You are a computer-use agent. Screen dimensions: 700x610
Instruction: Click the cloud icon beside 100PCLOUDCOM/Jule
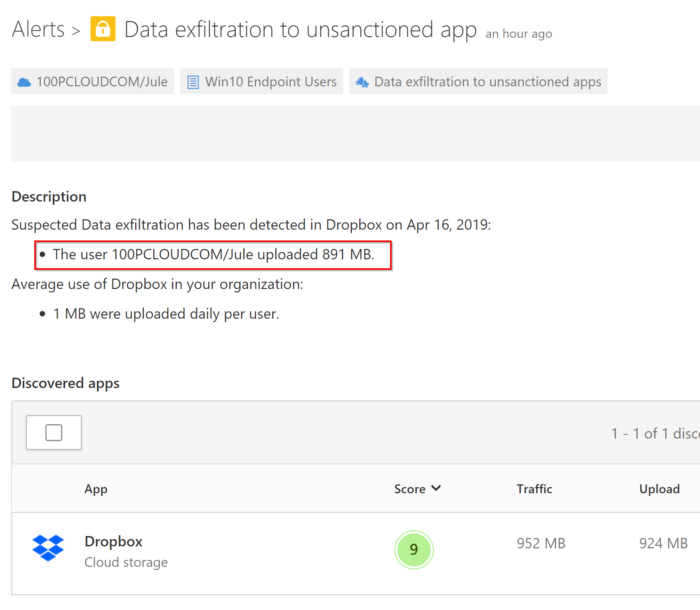tap(24, 82)
